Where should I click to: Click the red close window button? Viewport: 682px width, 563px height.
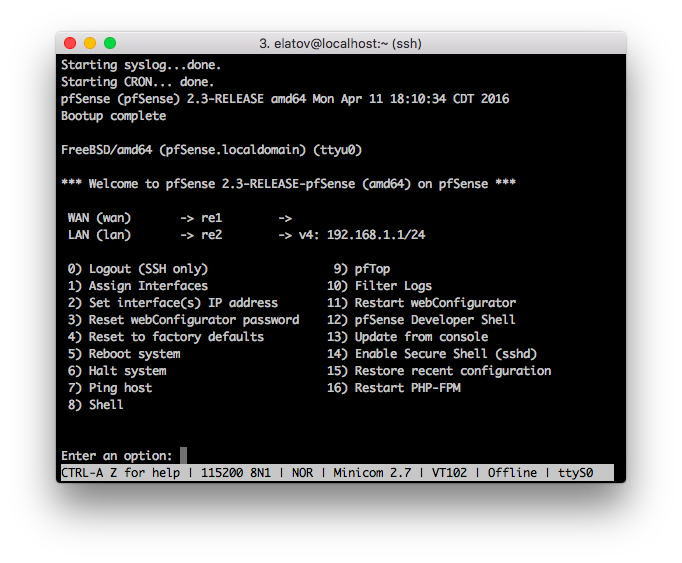[x=70, y=43]
